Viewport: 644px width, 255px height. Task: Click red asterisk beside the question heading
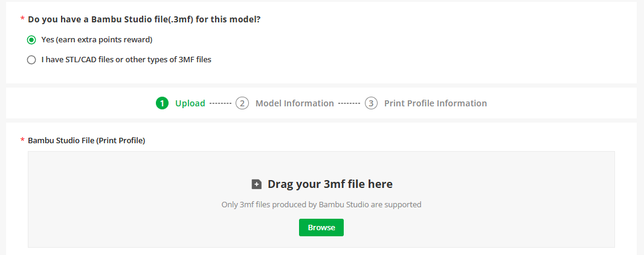point(22,19)
